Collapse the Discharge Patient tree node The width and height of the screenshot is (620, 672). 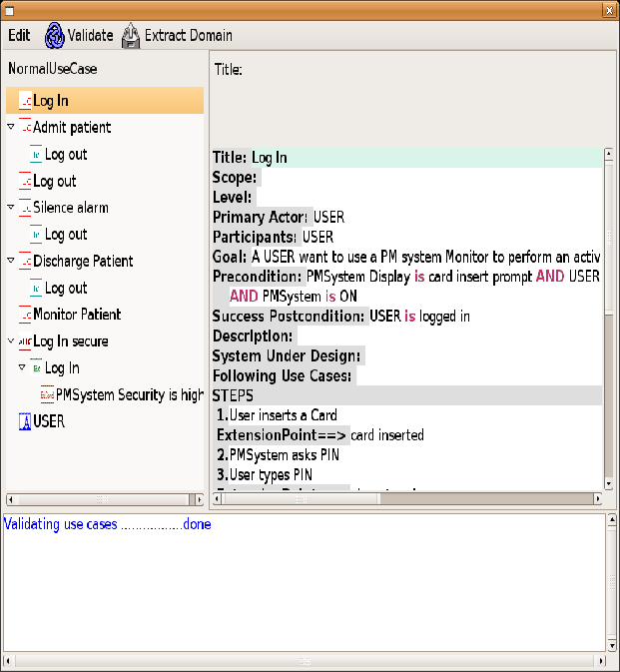point(11,261)
